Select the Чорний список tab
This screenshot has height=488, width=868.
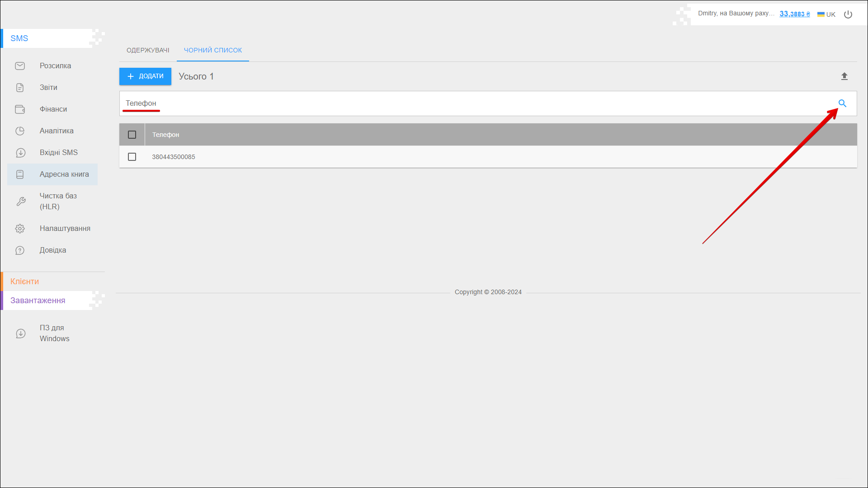(x=213, y=50)
